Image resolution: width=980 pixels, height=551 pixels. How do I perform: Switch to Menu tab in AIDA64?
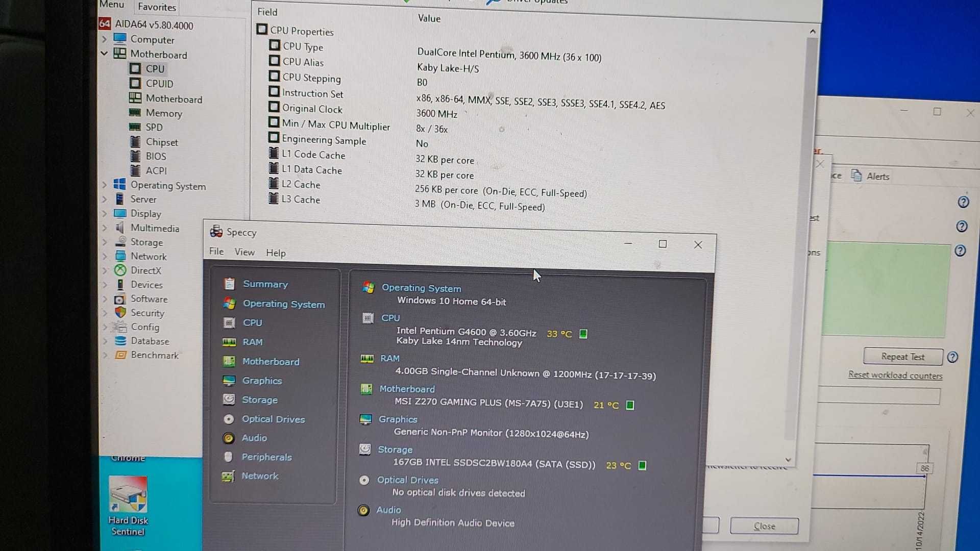(x=112, y=5)
